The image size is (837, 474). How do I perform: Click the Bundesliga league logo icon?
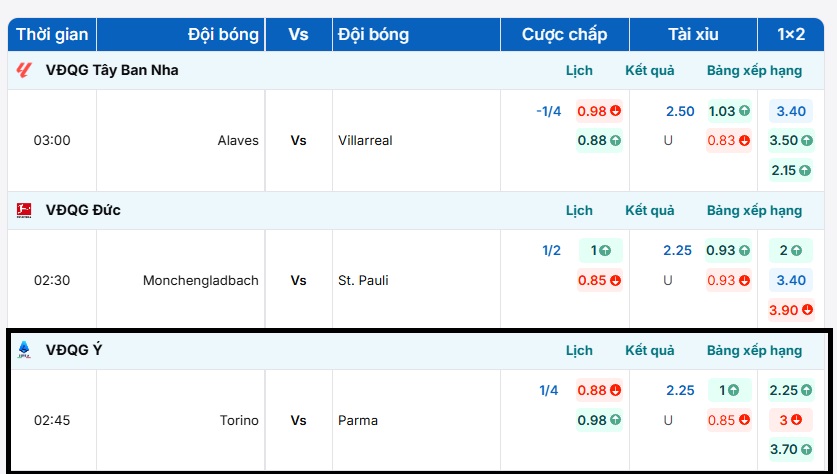25,210
